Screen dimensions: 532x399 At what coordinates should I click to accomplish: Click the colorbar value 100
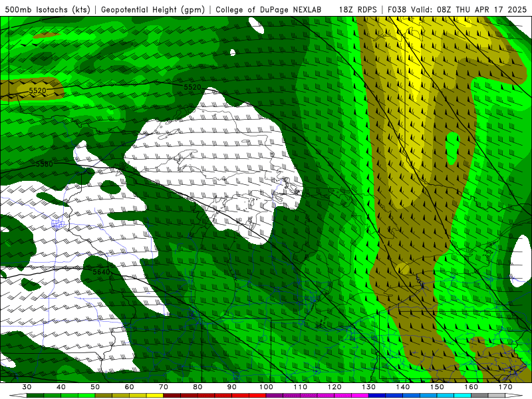click(x=267, y=387)
